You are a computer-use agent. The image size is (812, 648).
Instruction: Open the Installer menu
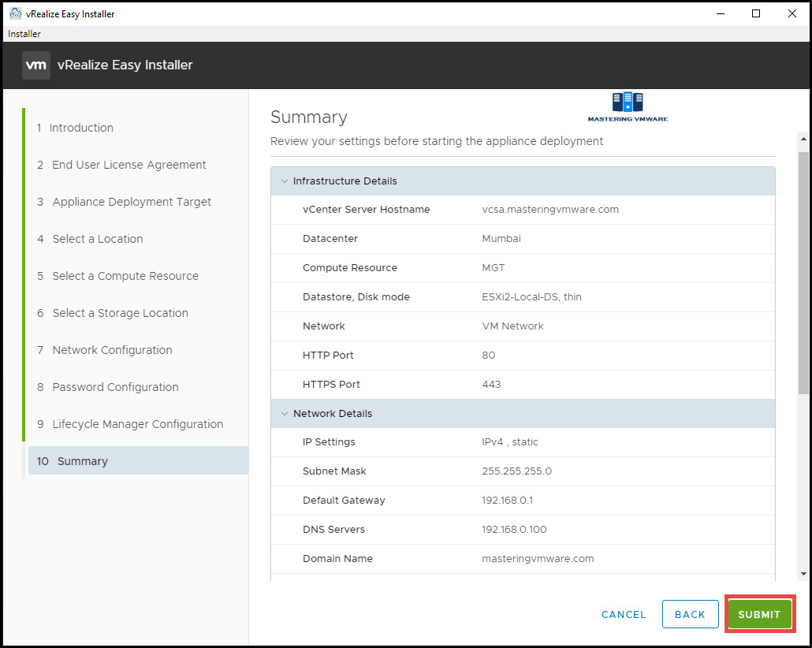tap(23, 34)
